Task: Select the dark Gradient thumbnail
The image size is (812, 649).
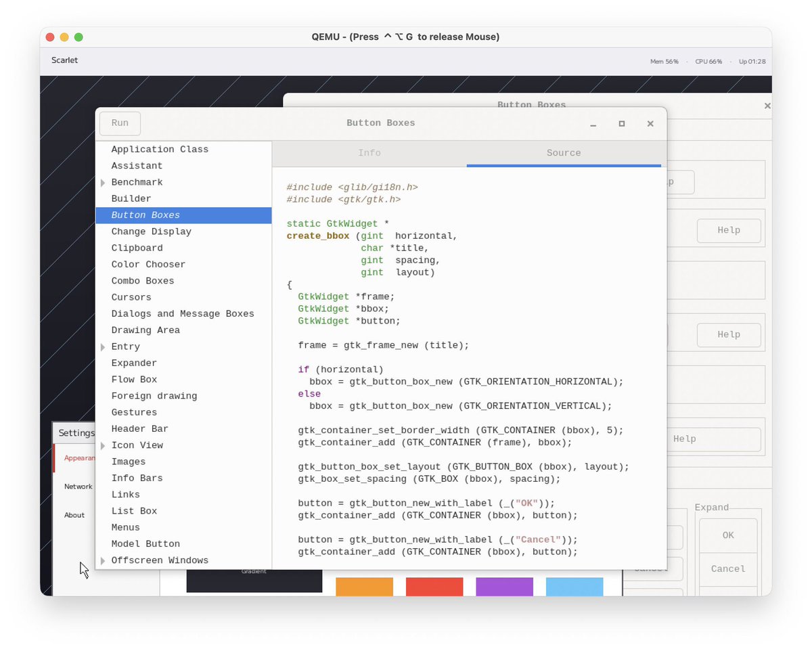Action: point(254,581)
